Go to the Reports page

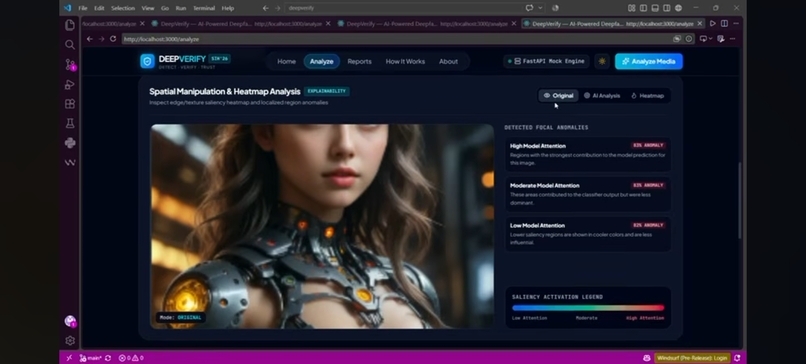[359, 61]
